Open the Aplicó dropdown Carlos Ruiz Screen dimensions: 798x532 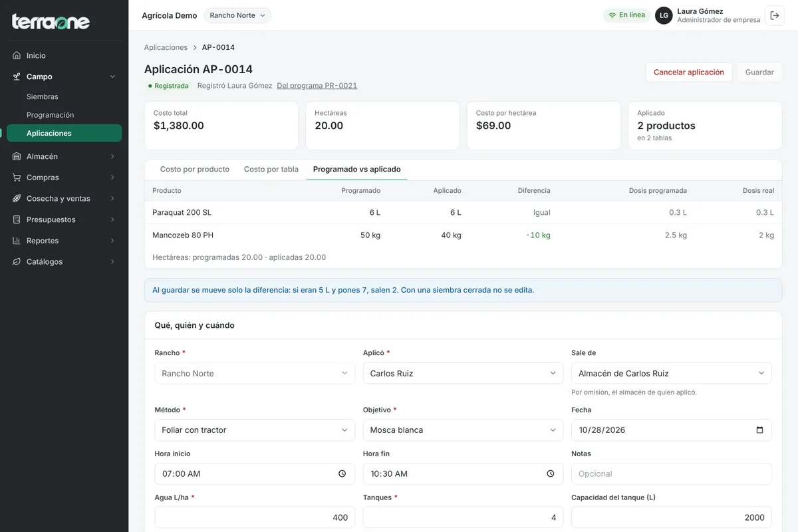(x=463, y=373)
